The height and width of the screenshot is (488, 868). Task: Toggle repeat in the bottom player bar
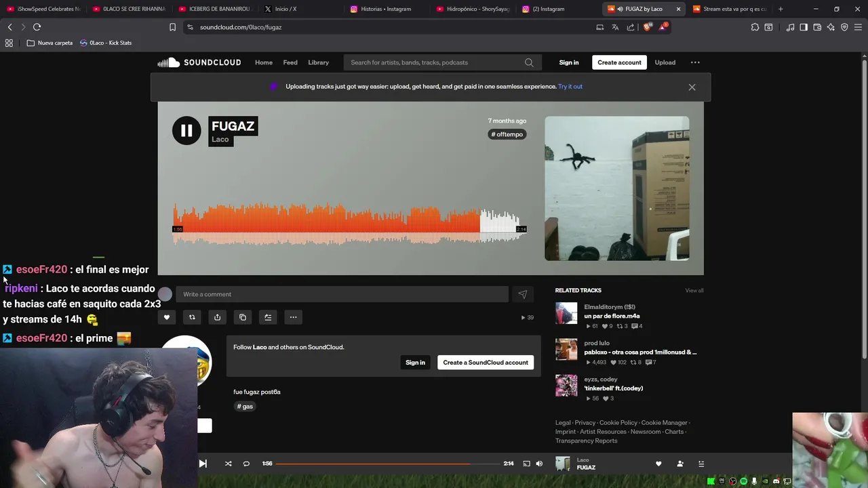click(x=246, y=464)
